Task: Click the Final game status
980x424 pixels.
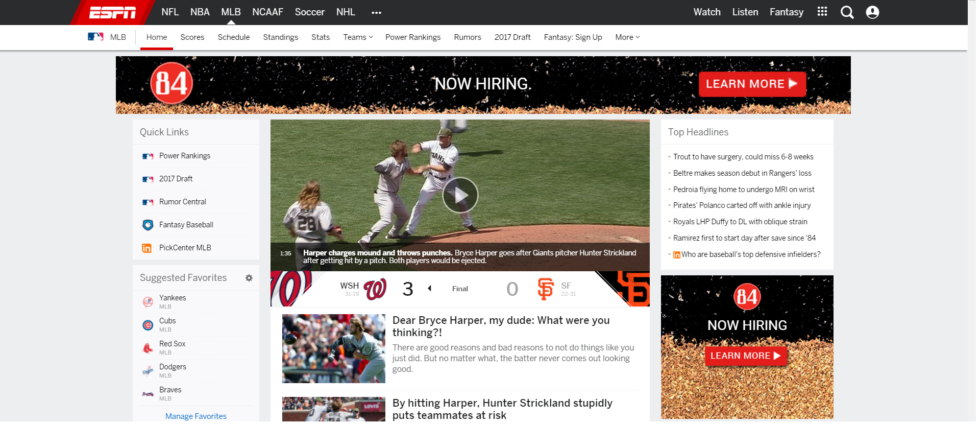Action: [x=460, y=289]
